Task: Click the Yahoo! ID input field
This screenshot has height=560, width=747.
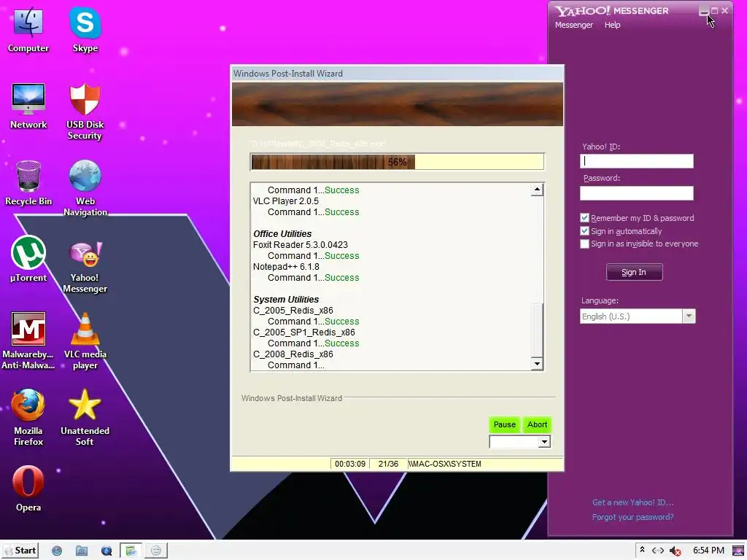Action: coord(636,161)
